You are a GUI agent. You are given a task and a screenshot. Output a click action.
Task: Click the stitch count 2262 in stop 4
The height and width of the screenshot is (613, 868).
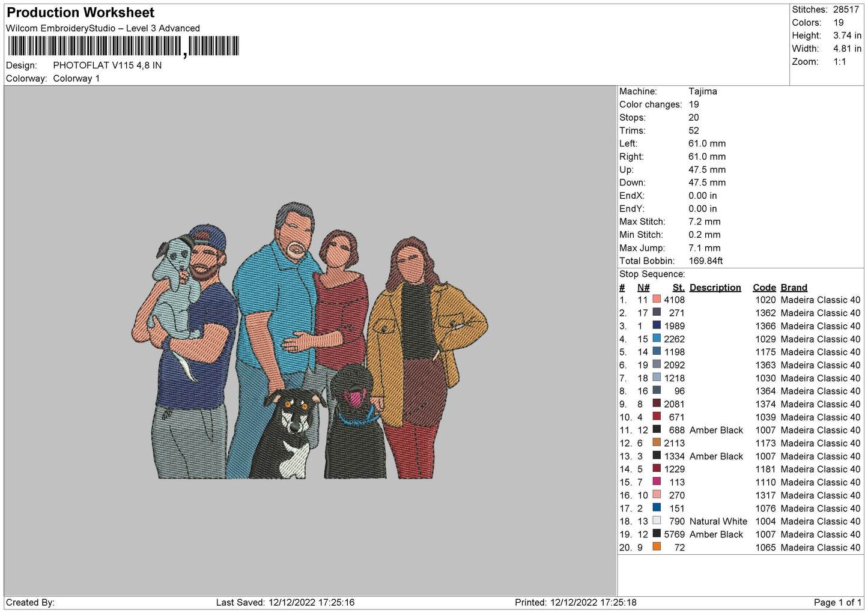coord(674,339)
